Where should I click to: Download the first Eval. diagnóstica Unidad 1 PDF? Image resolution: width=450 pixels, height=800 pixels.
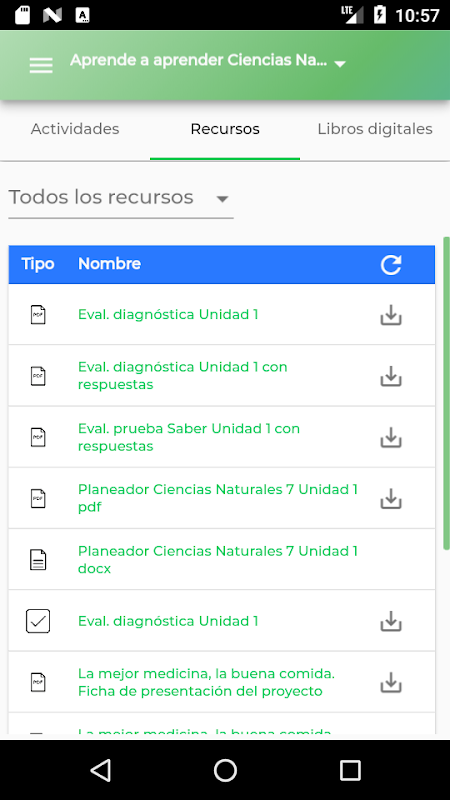click(x=391, y=315)
